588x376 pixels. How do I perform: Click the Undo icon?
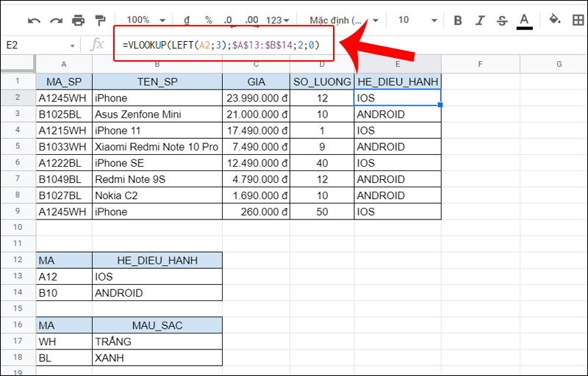click(x=35, y=20)
